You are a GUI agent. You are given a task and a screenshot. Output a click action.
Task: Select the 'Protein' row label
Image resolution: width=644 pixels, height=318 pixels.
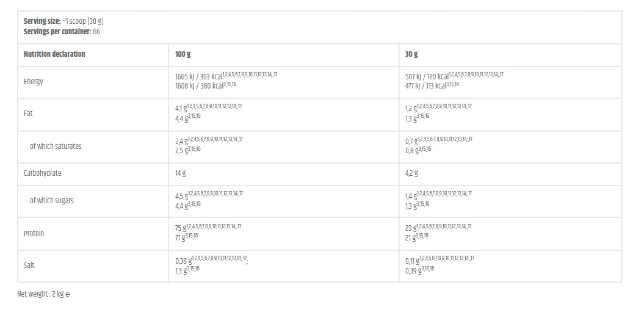34,234
